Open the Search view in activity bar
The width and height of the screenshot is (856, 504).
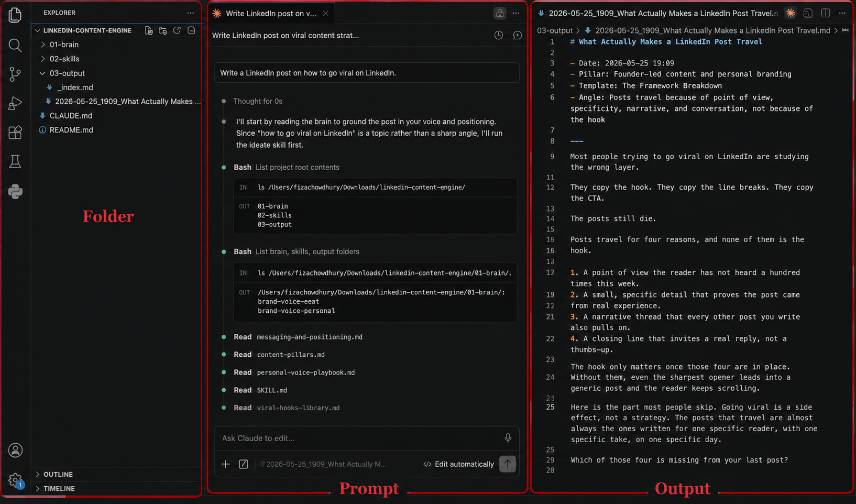pos(15,46)
